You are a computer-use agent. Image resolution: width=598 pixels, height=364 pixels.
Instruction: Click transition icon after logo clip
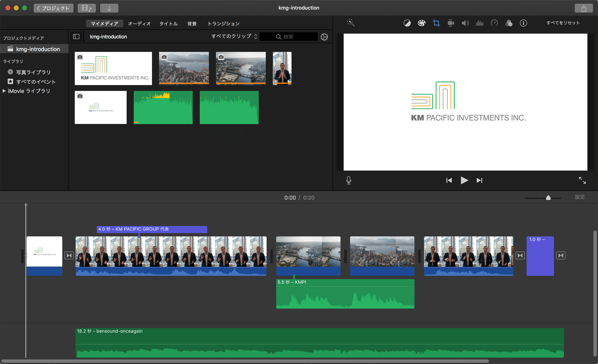[x=69, y=256]
